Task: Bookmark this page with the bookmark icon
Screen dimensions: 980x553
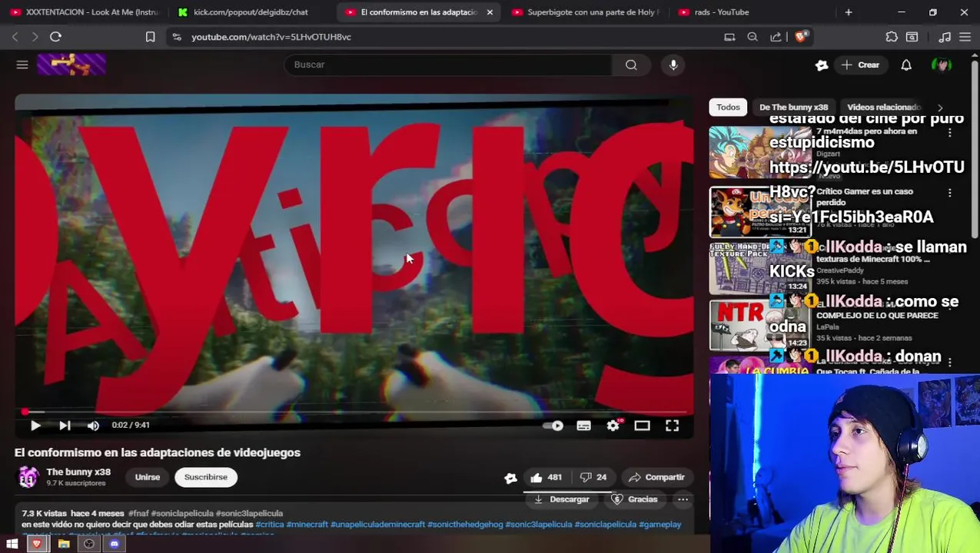Action: pyautogui.click(x=151, y=36)
